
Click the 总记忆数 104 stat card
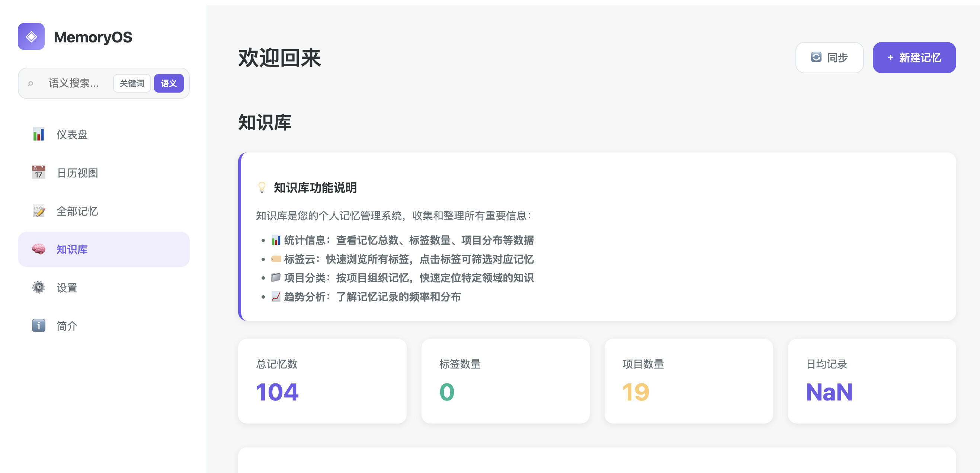322,381
